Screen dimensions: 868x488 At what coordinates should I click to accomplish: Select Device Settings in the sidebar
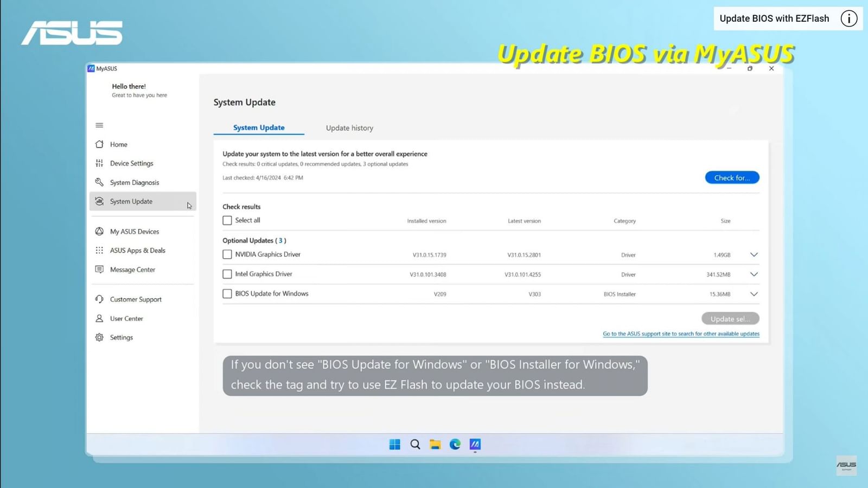pyautogui.click(x=131, y=163)
